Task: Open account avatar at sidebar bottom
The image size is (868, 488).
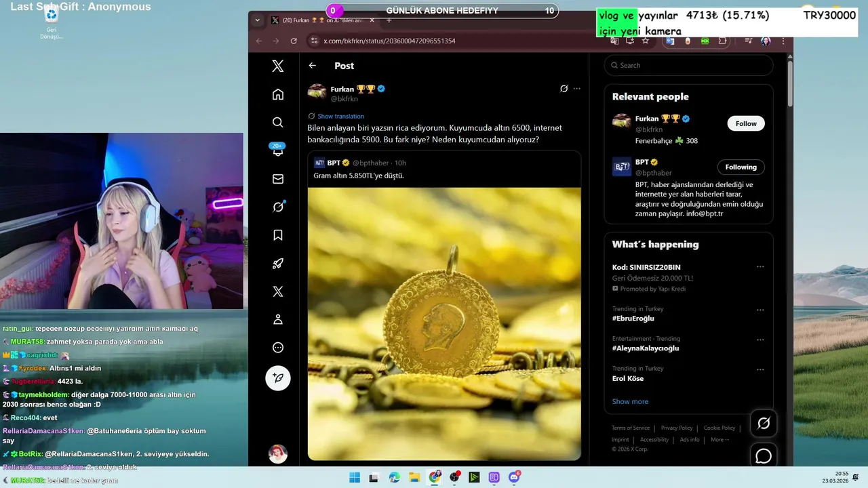Action: (x=278, y=453)
